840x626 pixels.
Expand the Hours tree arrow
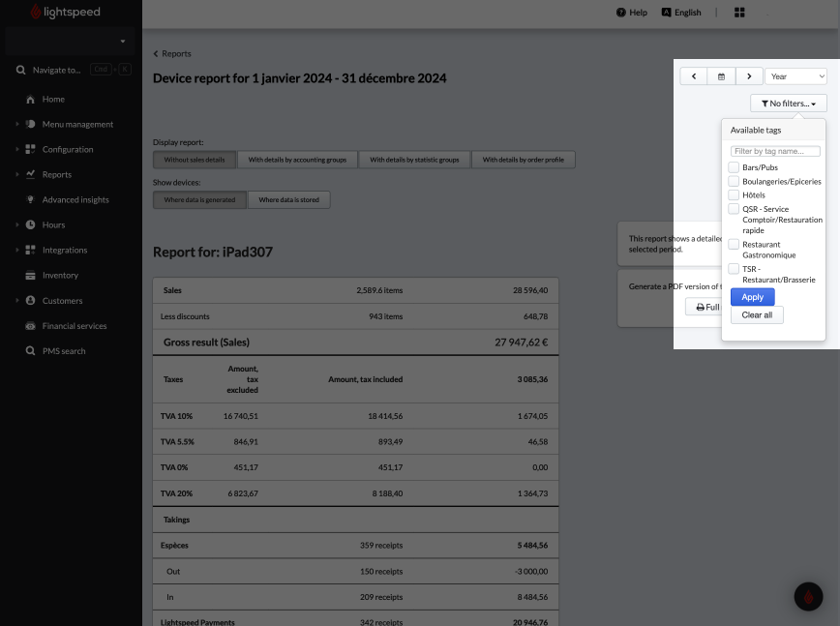point(17,224)
